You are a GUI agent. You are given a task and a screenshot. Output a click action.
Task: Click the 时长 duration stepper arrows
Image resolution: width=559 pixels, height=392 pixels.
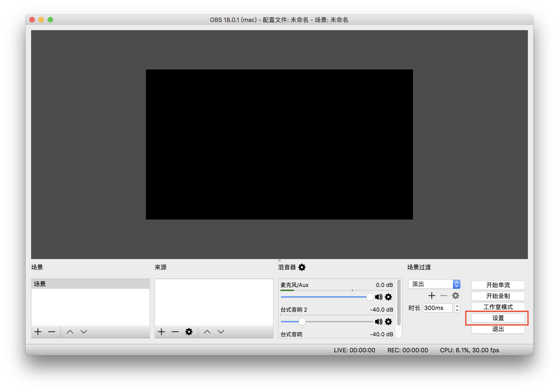pos(457,308)
